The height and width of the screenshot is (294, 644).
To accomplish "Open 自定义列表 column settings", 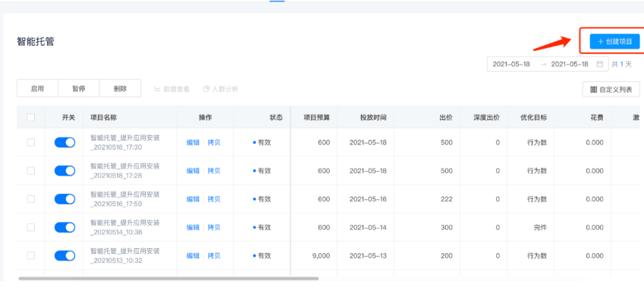I will (x=611, y=89).
